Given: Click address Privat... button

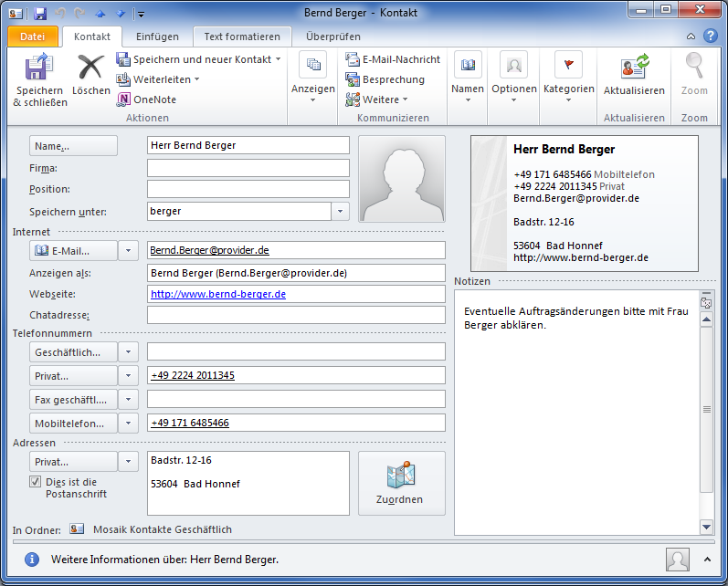Looking at the screenshot, I should point(73,461).
